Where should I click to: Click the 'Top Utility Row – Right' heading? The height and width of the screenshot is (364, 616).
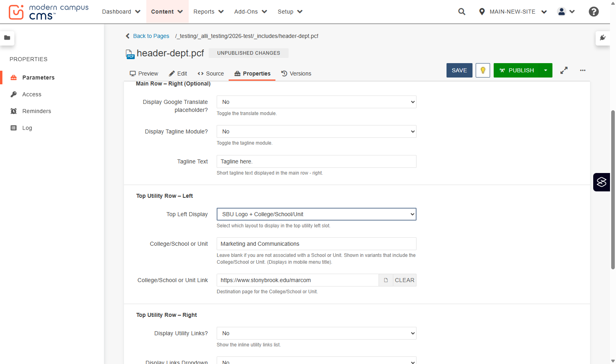click(166, 315)
